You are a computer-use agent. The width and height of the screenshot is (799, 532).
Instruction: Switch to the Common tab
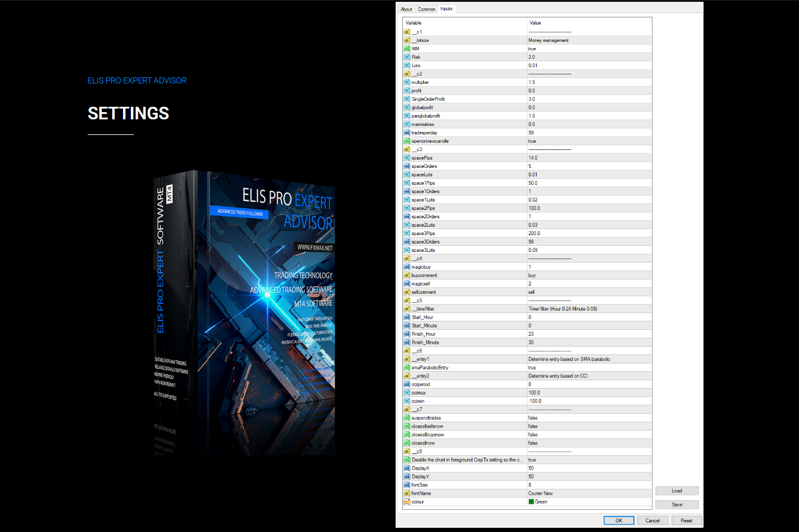pos(427,9)
